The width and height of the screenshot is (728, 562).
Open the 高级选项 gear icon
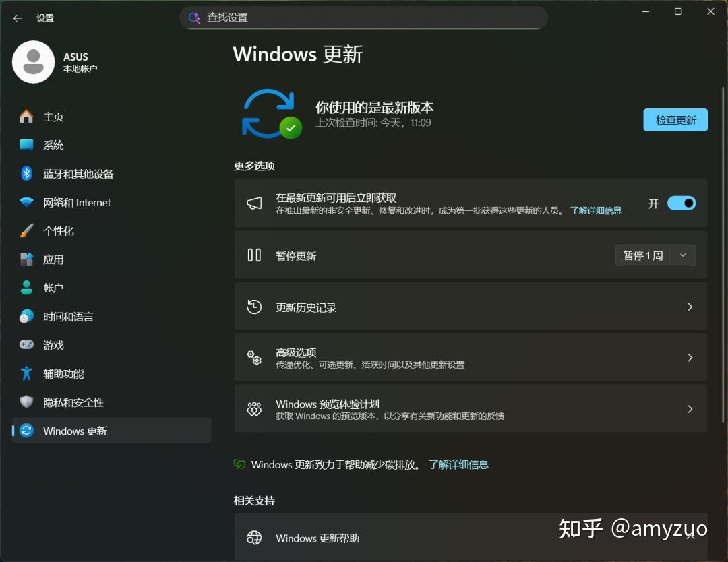pyautogui.click(x=254, y=357)
